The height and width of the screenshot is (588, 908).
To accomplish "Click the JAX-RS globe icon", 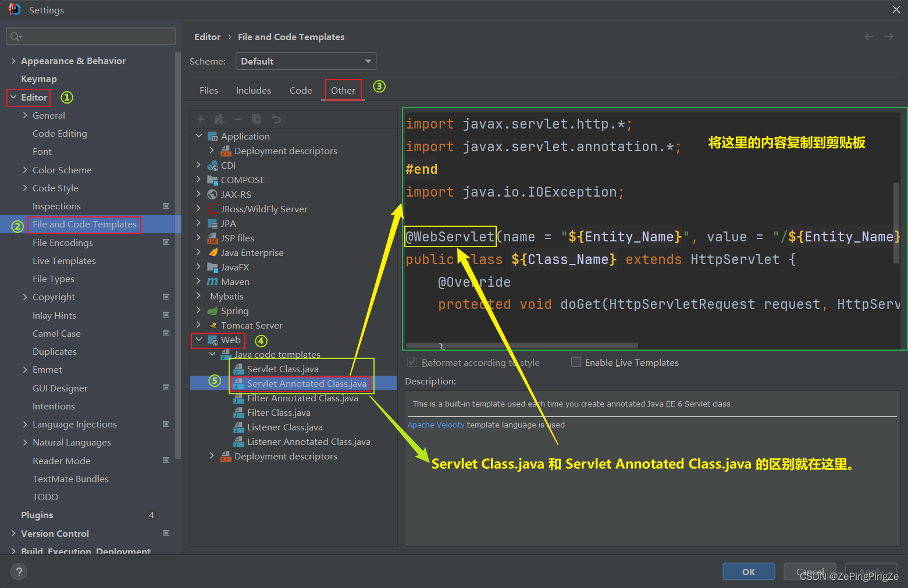I will click(x=213, y=195).
